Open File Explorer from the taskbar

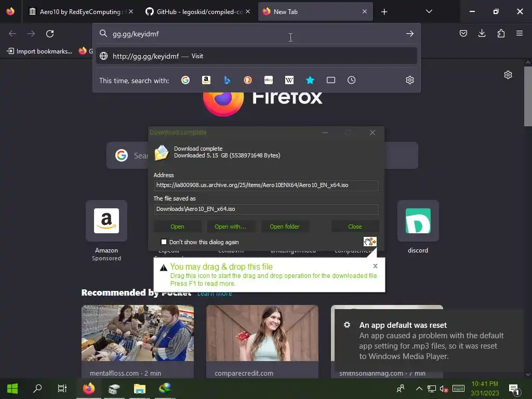pyautogui.click(x=139, y=389)
